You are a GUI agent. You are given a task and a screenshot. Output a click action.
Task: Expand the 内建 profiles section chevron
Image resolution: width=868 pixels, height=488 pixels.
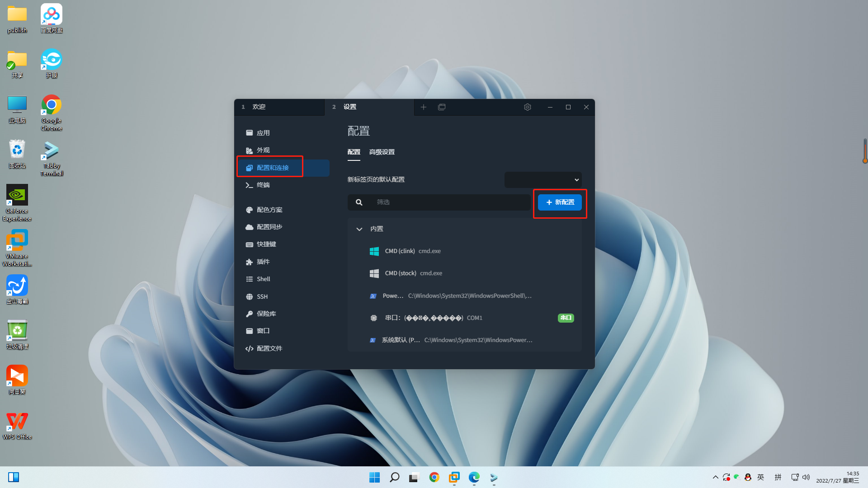tap(359, 229)
